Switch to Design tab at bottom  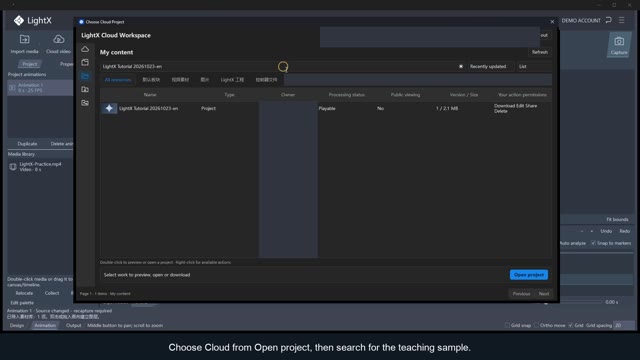(x=17, y=325)
